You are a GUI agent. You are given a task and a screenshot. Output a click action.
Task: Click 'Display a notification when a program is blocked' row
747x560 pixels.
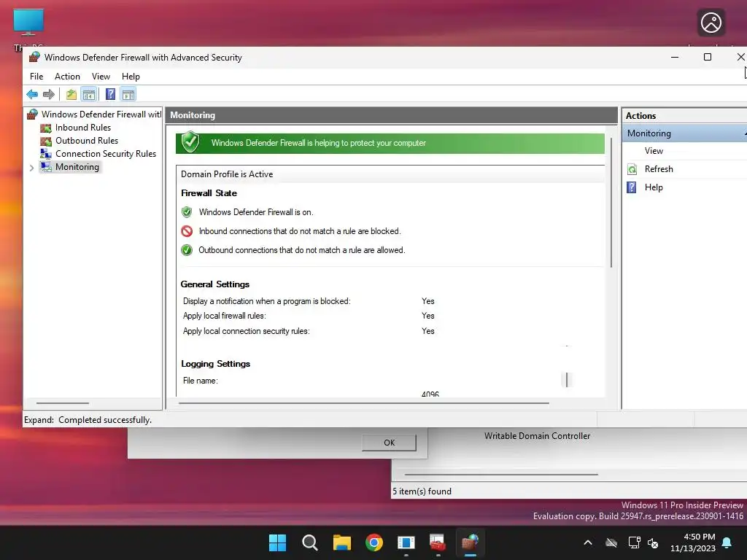[309, 301]
